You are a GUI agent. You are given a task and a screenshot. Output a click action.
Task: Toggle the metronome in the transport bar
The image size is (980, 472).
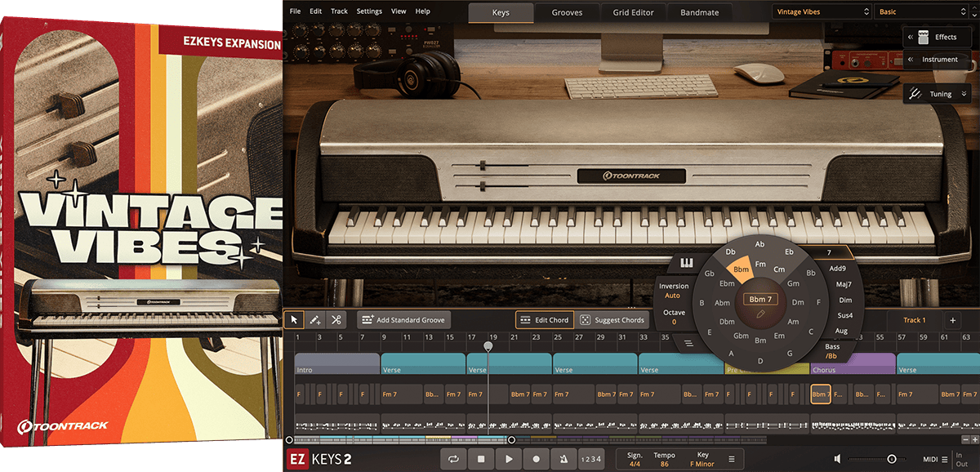563,459
